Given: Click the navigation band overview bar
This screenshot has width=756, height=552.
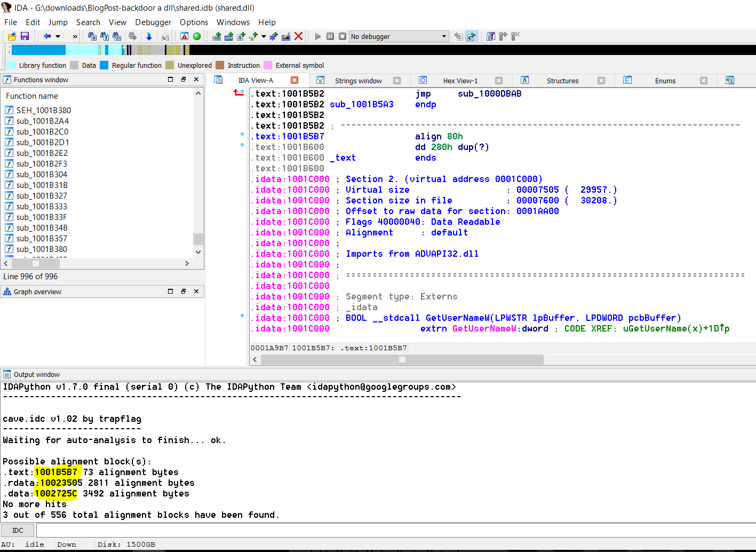Looking at the screenshot, I should 383,50.
